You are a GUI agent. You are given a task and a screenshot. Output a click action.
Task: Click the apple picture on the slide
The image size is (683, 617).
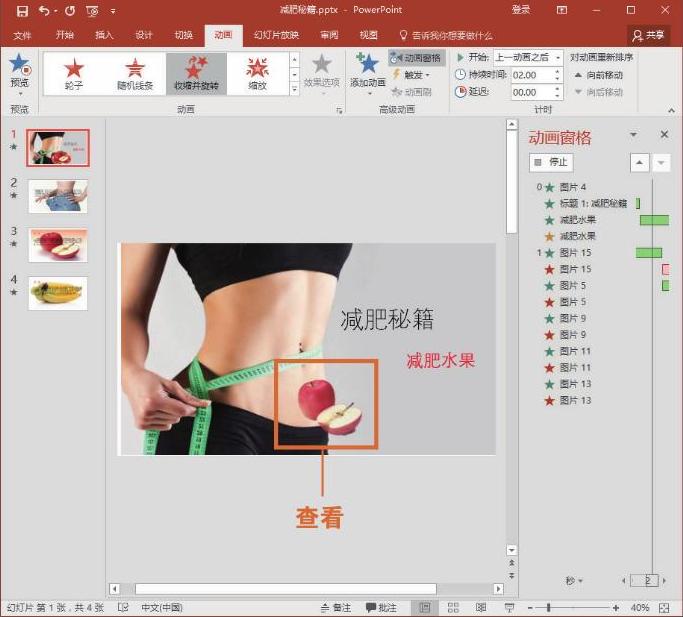330,407
